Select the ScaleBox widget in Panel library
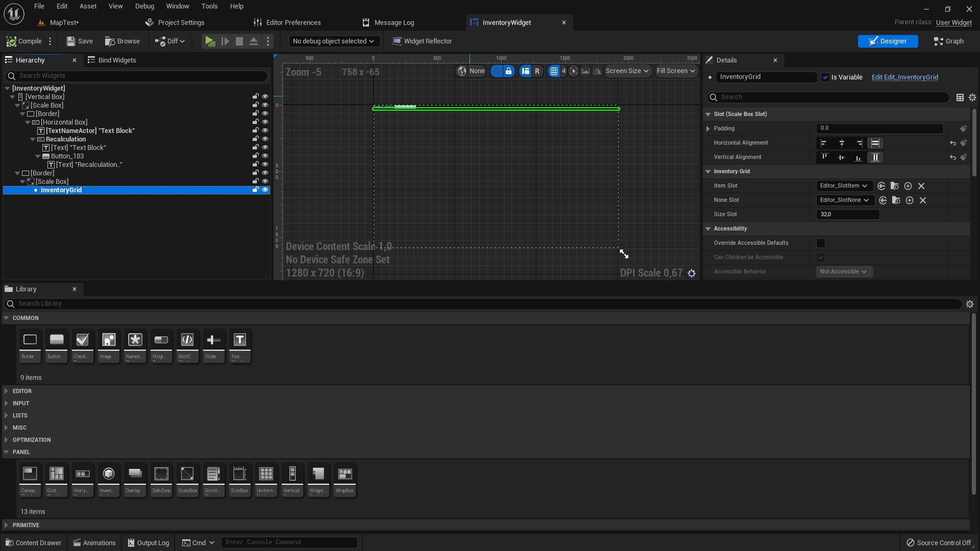The width and height of the screenshot is (980, 551). coord(187,479)
